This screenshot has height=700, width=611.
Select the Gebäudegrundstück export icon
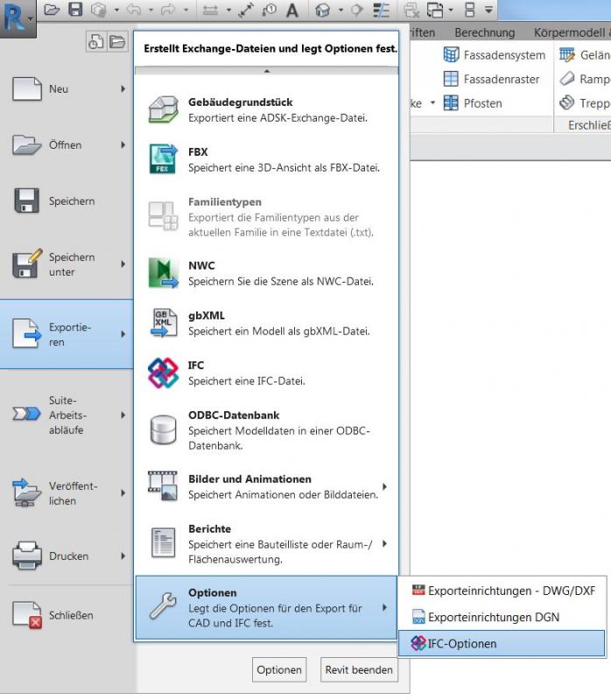click(x=164, y=109)
